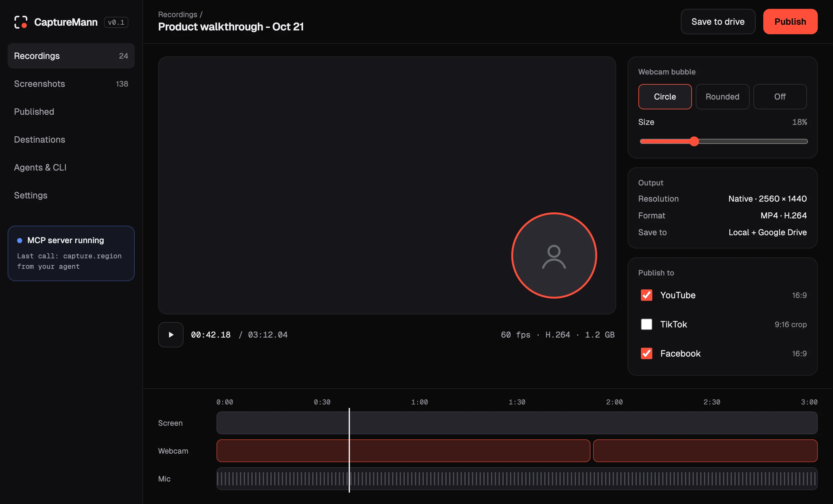The width and height of the screenshot is (833, 504).
Task: Click the 1:00 timeline ruler mark
Action: coord(419,402)
